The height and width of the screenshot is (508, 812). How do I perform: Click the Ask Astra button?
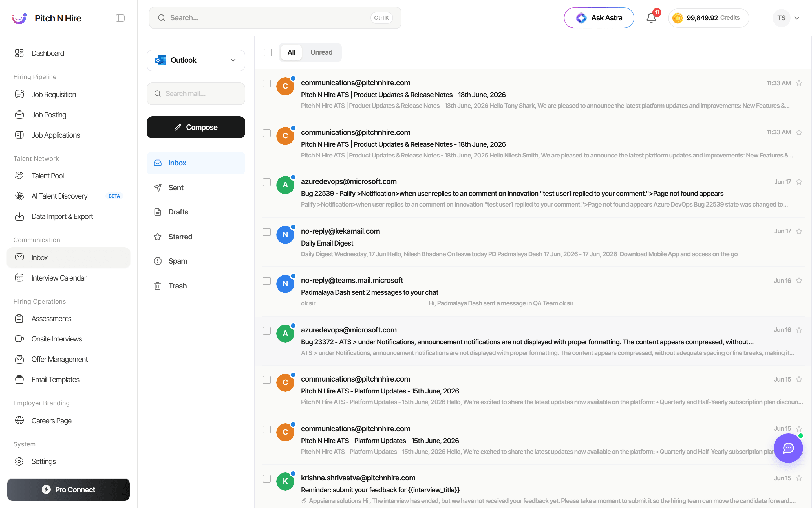click(x=599, y=18)
